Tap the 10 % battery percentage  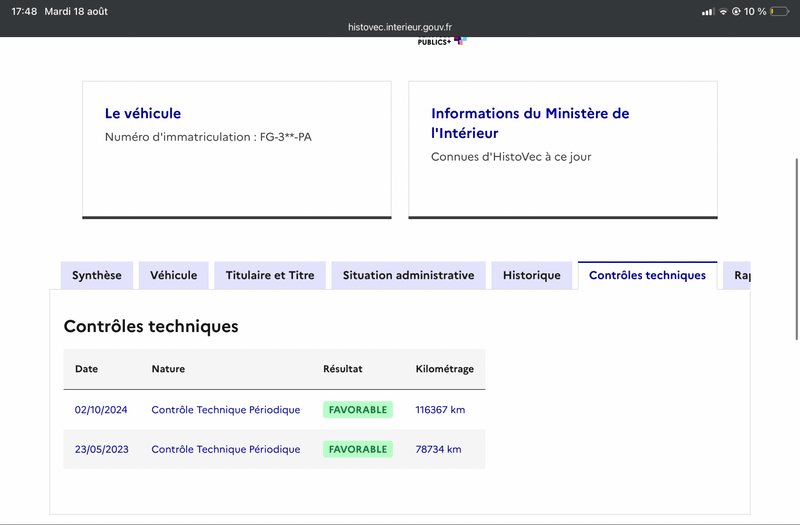click(755, 11)
